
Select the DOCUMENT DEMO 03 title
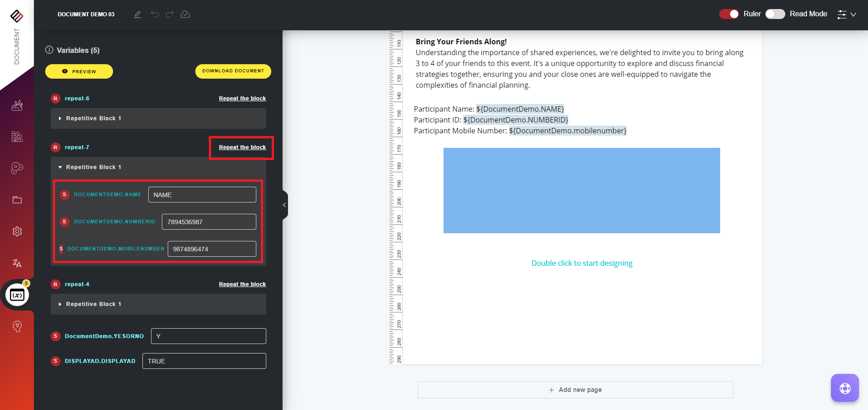[86, 14]
